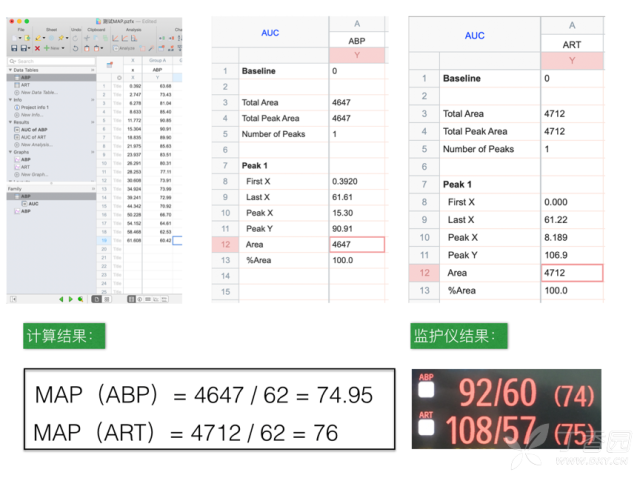Collapse the Info section in navigator
This screenshot has height=478, width=640.
point(10,100)
